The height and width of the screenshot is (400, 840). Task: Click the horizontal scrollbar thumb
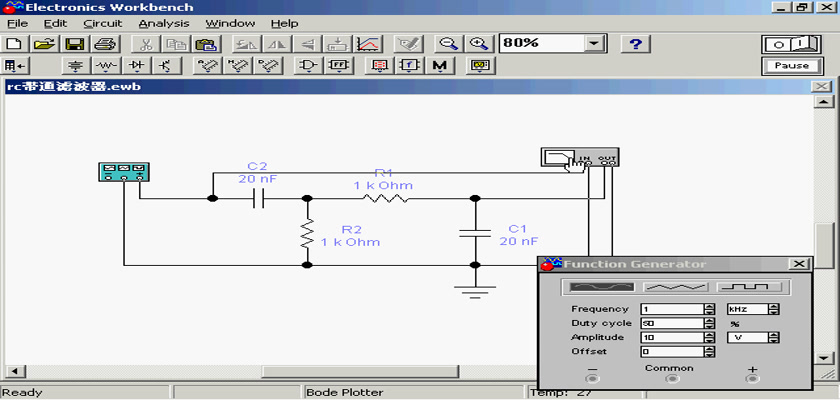point(360,371)
